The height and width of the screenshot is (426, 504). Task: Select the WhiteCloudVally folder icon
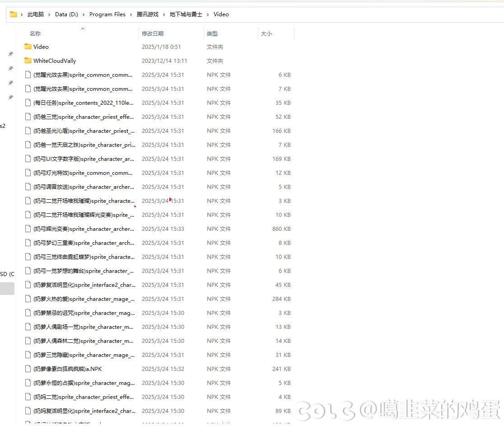(28, 61)
